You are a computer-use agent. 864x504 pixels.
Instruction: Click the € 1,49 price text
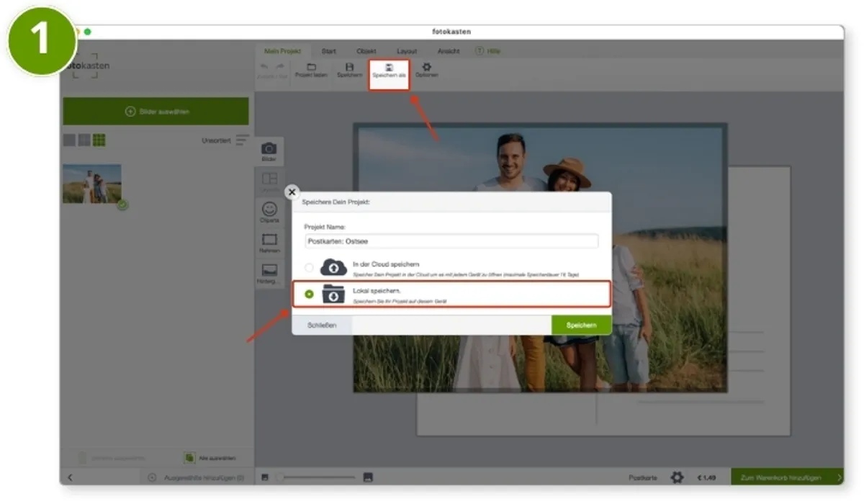(x=706, y=477)
